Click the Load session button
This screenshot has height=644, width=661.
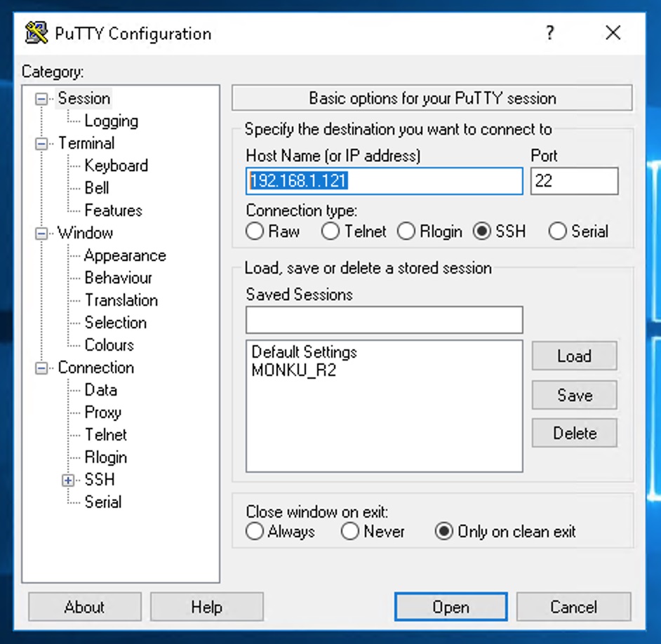[x=574, y=356]
